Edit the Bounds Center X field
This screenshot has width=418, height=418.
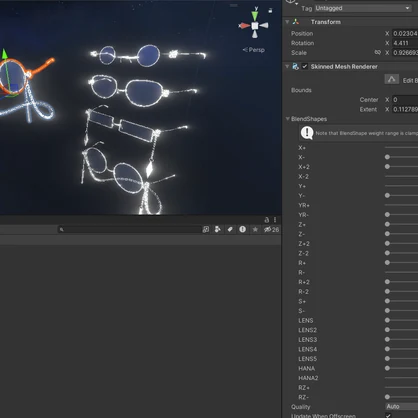click(x=405, y=100)
